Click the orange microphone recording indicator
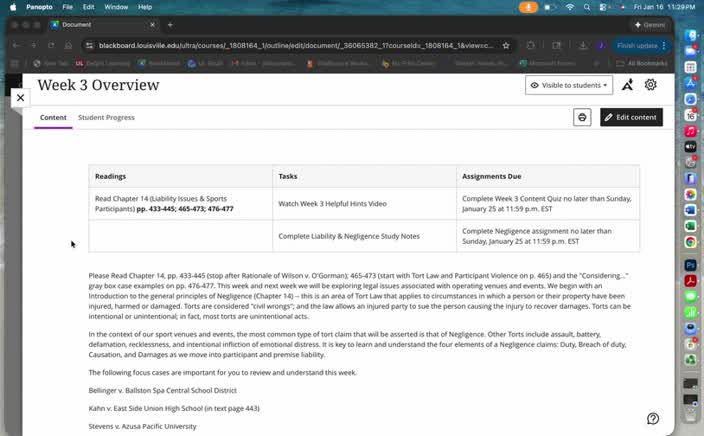The height and width of the screenshot is (436, 704). (x=528, y=7)
